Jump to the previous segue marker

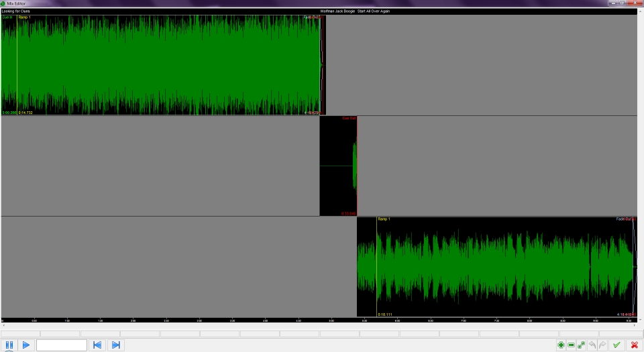click(x=97, y=345)
